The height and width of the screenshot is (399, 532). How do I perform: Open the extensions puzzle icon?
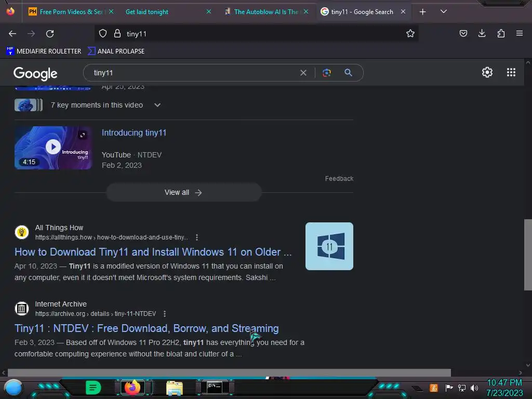501,33
